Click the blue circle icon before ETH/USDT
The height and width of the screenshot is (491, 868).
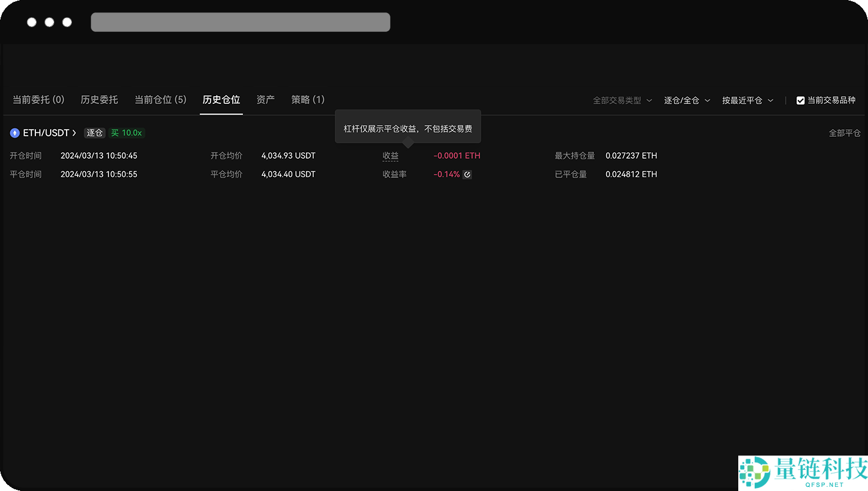(14, 133)
